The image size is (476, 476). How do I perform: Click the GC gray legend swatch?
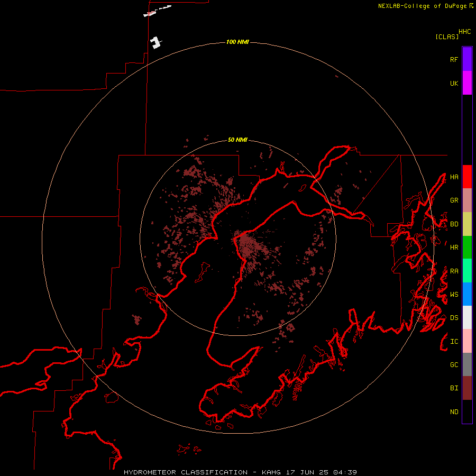tap(467, 364)
